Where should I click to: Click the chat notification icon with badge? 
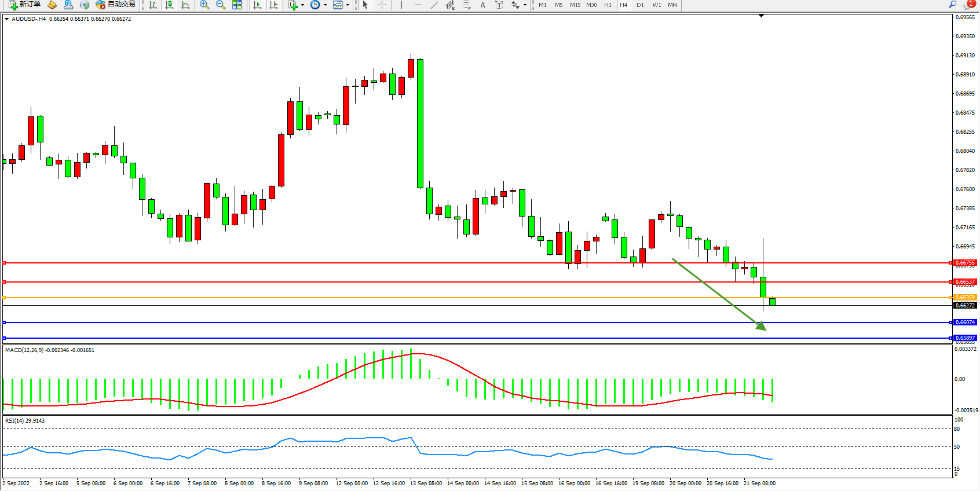(x=968, y=5)
